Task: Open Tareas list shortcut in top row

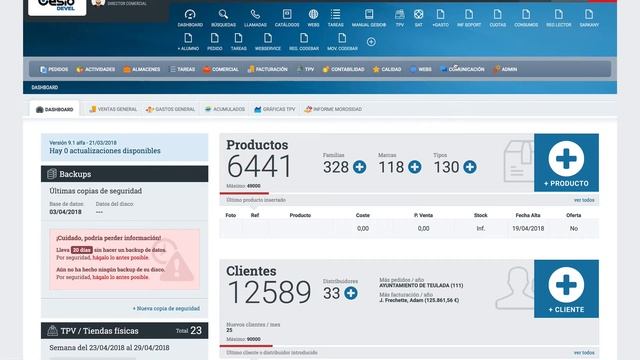Action: 336,18
